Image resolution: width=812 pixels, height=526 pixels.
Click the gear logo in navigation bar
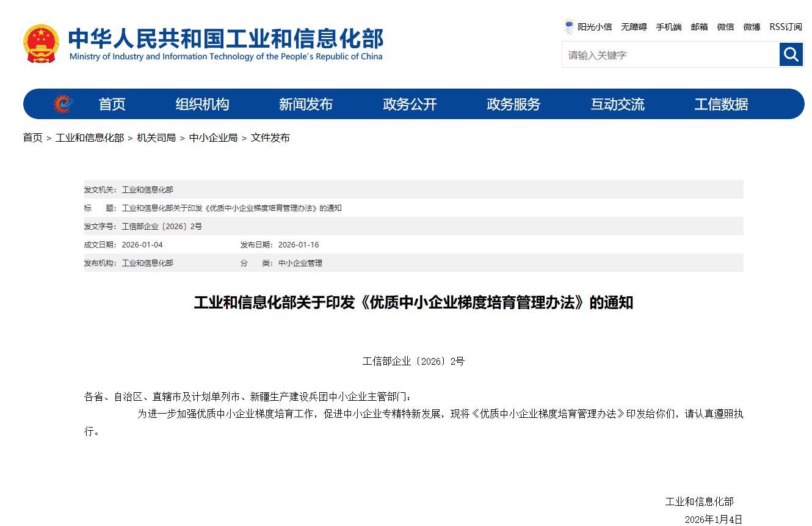(63, 104)
